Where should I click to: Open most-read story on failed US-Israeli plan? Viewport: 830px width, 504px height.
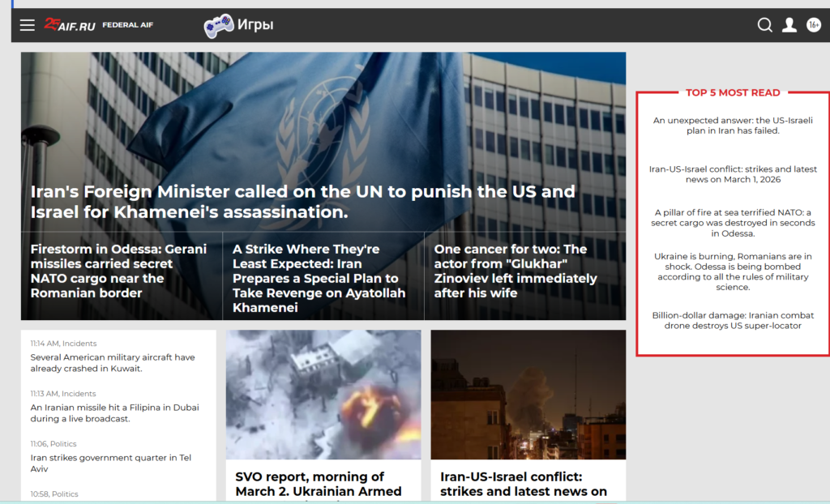[733, 125]
